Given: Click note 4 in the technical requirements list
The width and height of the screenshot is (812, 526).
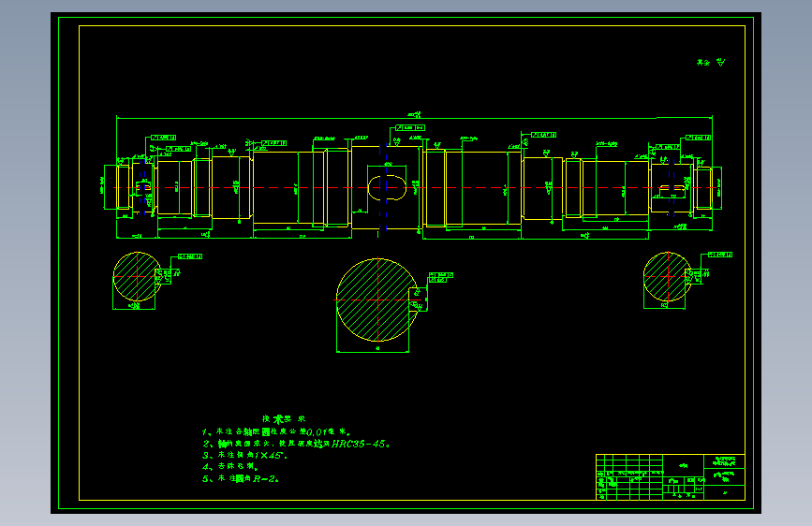Looking at the screenshot, I should click(230, 466).
